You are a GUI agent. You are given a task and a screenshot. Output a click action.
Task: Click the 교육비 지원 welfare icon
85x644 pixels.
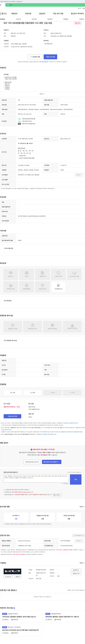[58, 274]
